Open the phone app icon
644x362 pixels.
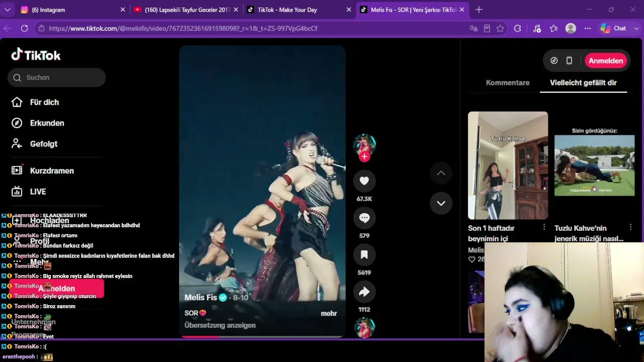pos(569,61)
